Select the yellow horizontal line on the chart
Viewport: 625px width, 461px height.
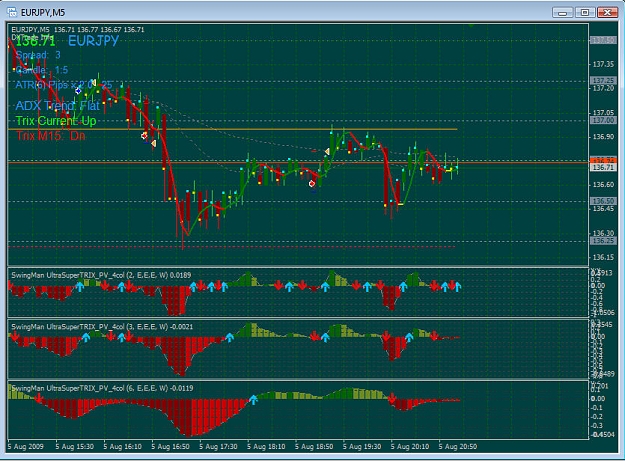click(x=232, y=129)
